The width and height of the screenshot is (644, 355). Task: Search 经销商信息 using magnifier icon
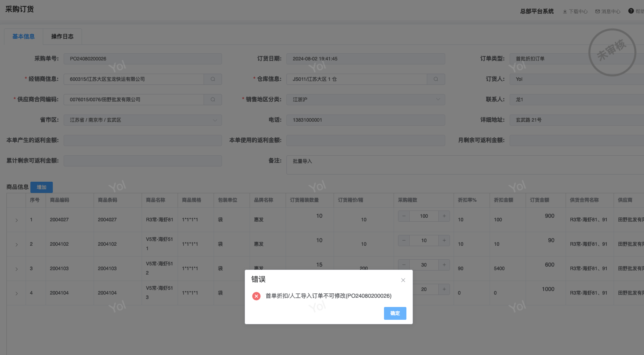click(x=213, y=79)
